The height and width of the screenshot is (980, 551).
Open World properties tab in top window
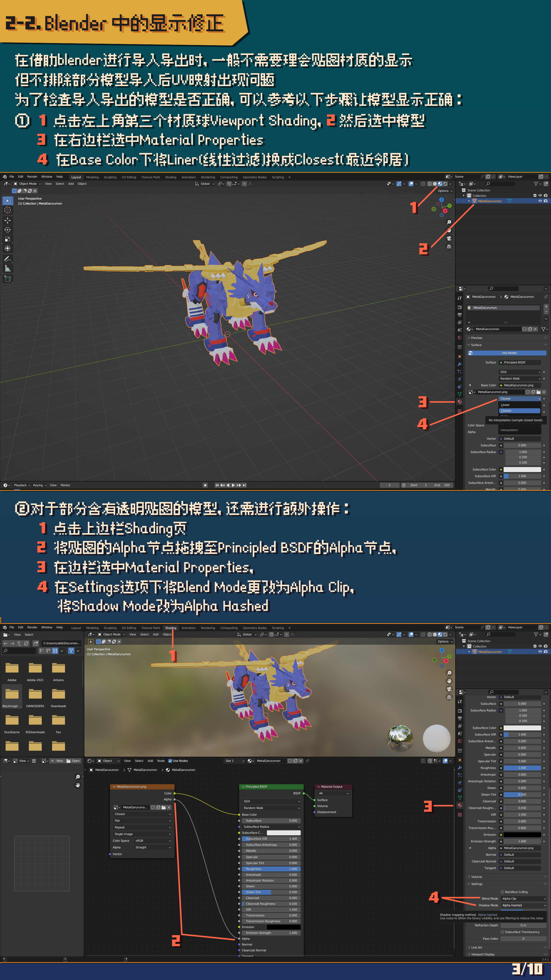460,337
